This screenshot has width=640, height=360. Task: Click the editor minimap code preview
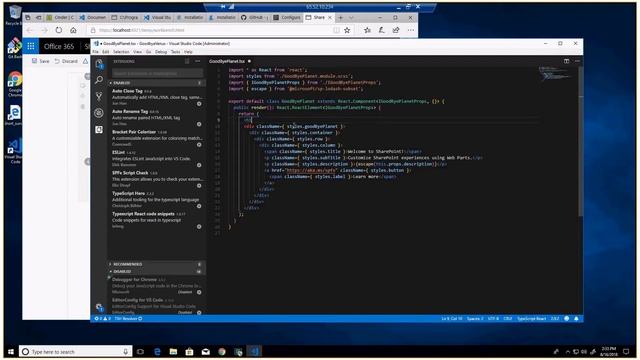[555, 75]
